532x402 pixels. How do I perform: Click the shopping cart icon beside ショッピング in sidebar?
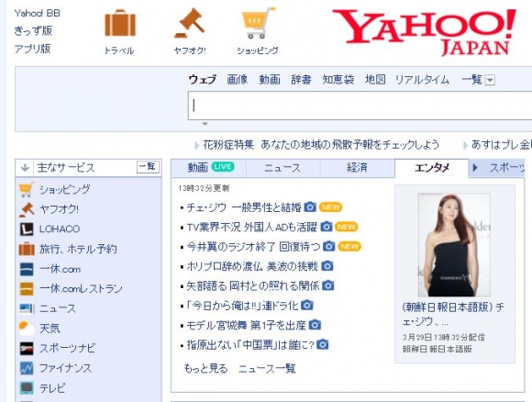(27, 189)
